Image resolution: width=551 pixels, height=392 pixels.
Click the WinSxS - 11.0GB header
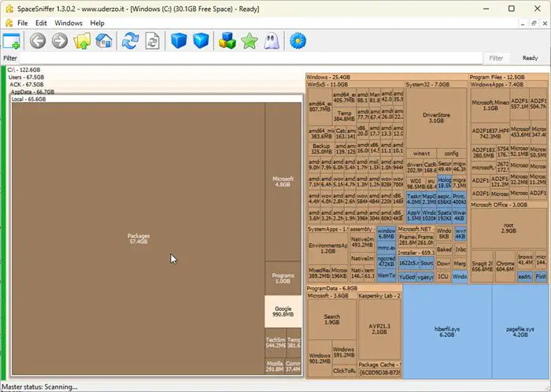coord(327,85)
